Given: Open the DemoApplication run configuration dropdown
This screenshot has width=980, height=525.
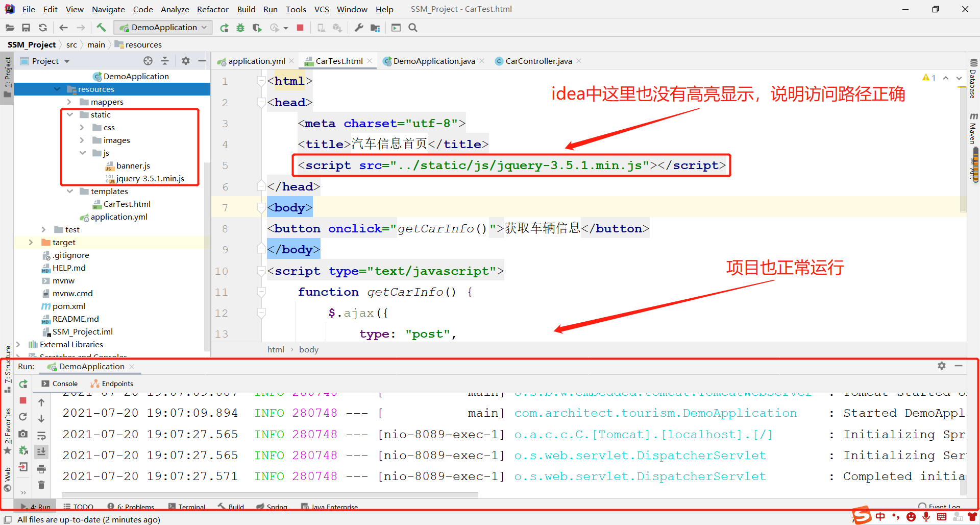Looking at the screenshot, I should click(163, 28).
